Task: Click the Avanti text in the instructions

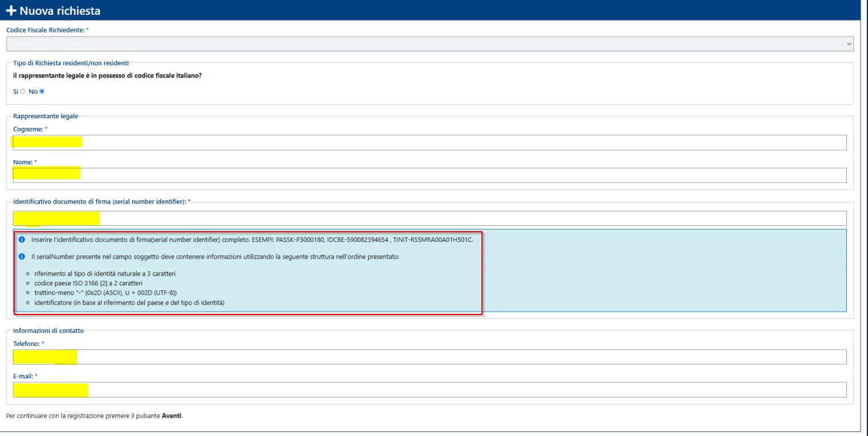Action: pos(171,416)
